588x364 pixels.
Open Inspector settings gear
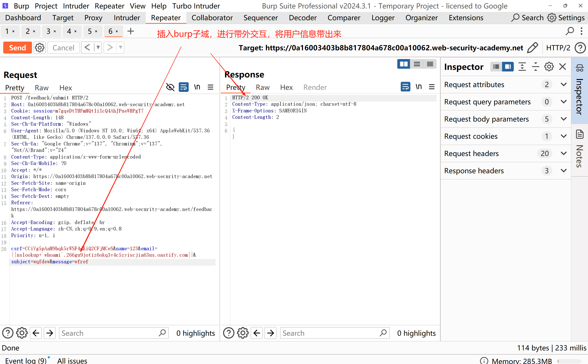click(549, 67)
